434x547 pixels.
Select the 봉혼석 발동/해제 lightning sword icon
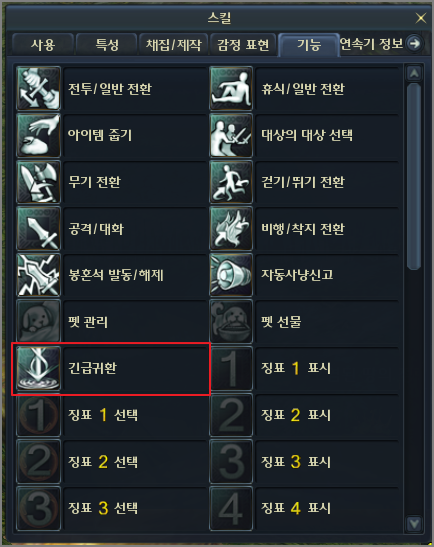pos(38,275)
